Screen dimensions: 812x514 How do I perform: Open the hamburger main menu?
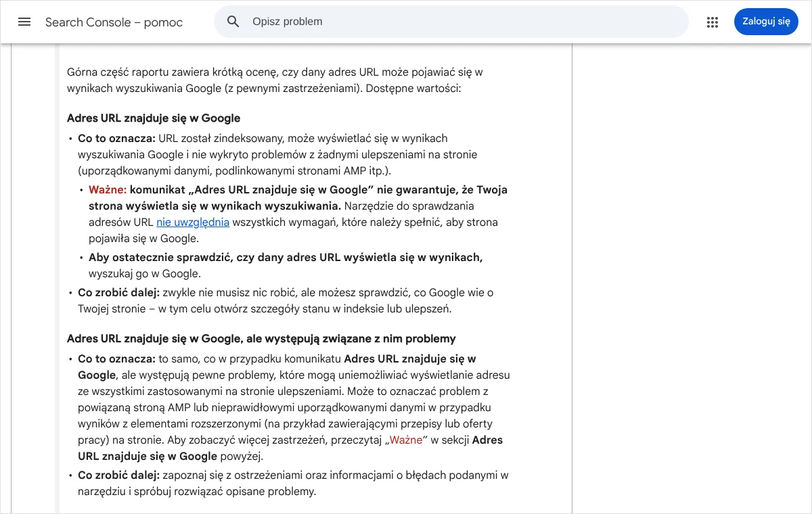pyautogui.click(x=24, y=22)
